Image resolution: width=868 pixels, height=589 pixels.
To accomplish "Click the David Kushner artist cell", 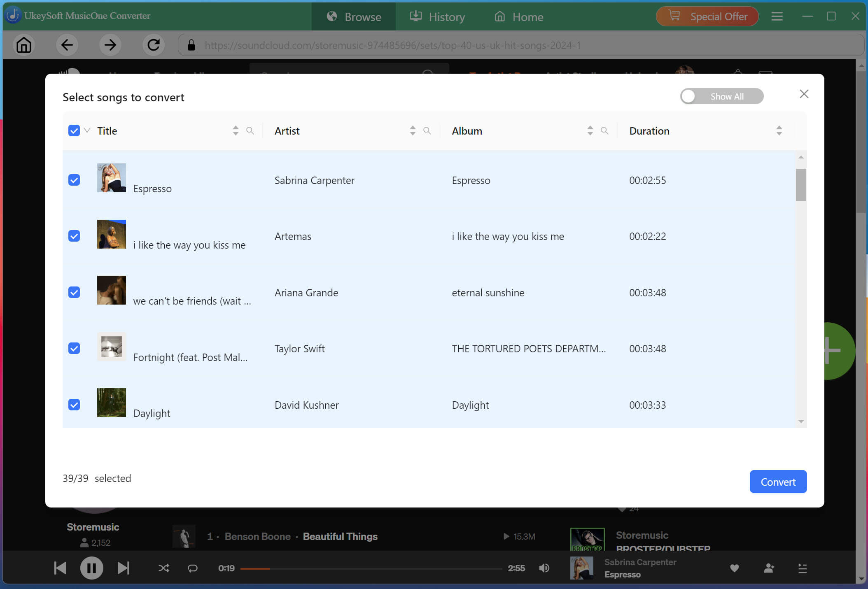I will (306, 405).
